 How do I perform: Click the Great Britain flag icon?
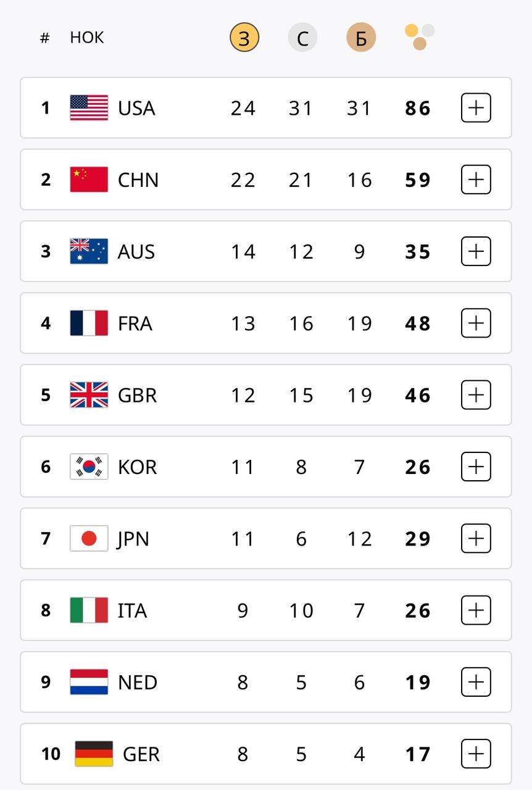pyautogui.click(x=89, y=395)
